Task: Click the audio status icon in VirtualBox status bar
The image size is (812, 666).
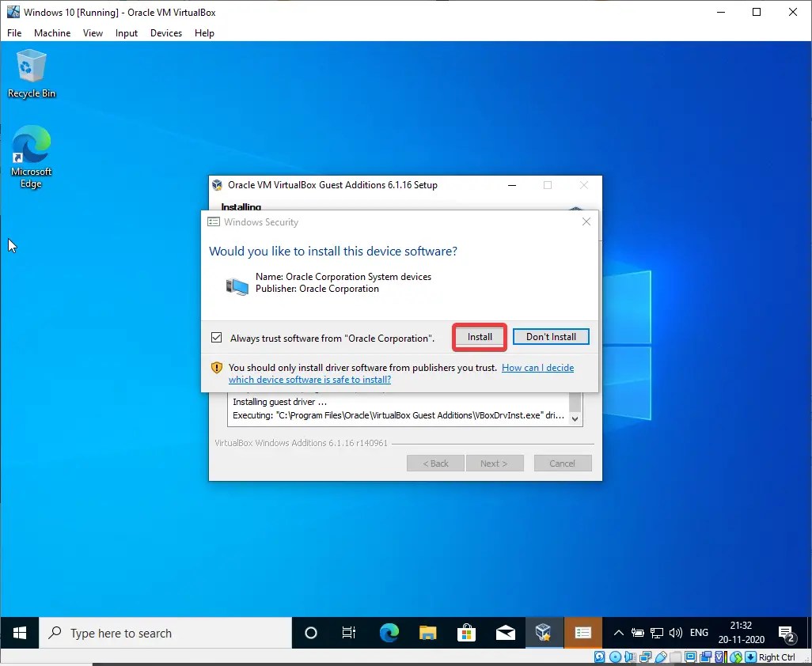Action: point(630,657)
